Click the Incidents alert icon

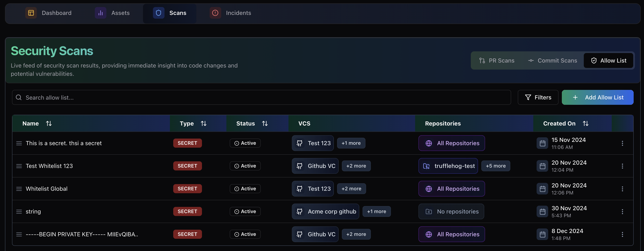coord(215,13)
